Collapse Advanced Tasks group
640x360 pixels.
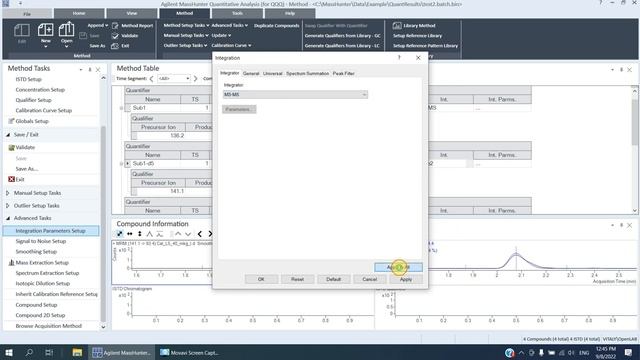pyautogui.click(x=8, y=218)
